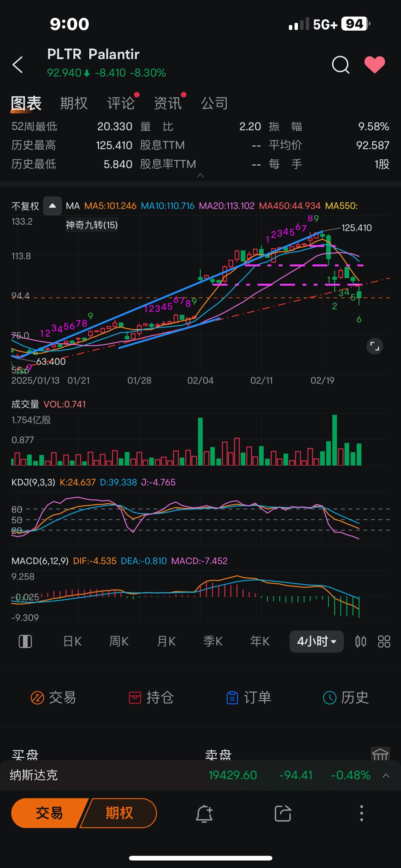Tap the VOL:0.741 reading
Screen dimensions: 401x868
[65, 404]
